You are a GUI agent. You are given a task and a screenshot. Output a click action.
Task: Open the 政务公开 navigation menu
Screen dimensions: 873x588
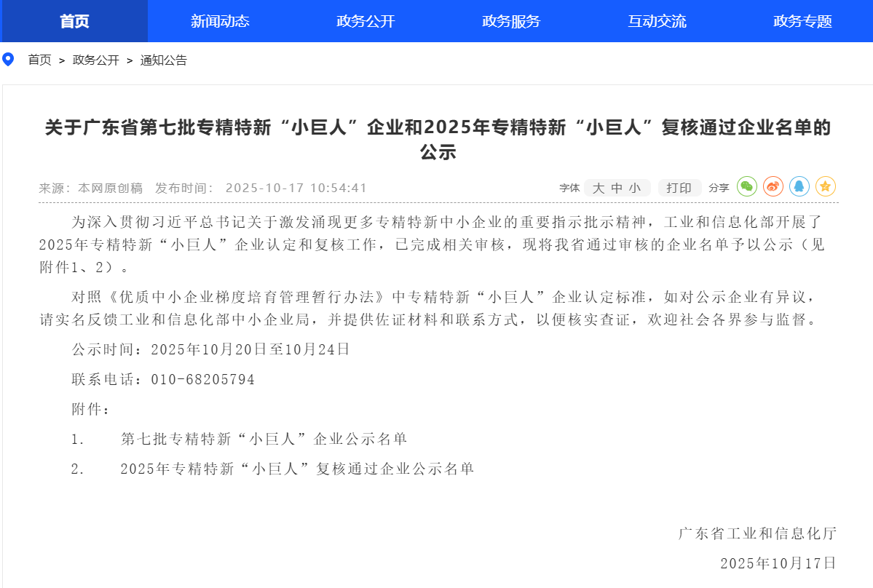pyautogui.click(x=366, y=21)
